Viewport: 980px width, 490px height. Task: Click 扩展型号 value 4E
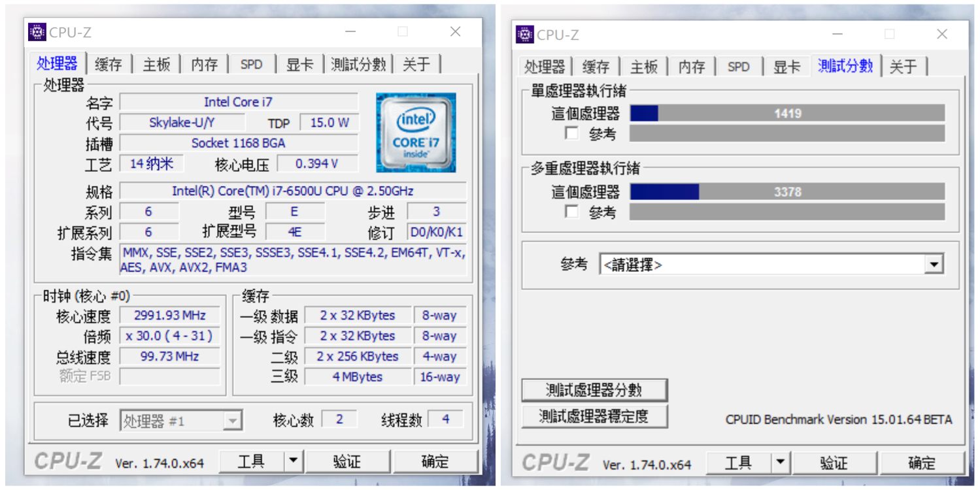click(x=295, y=232)
